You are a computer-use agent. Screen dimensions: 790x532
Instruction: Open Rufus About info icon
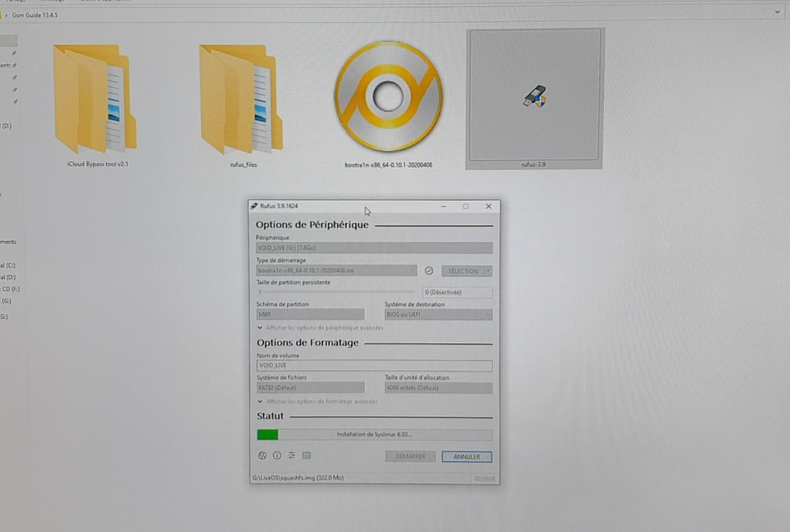tap(277, 455)
